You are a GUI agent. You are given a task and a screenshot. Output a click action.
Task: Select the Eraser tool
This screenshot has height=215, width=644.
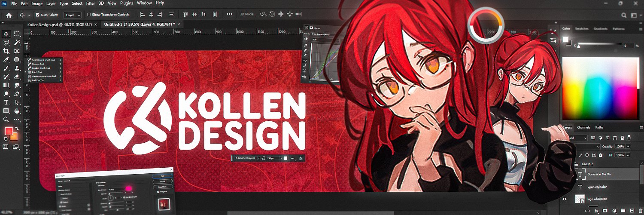pos(17,77)
